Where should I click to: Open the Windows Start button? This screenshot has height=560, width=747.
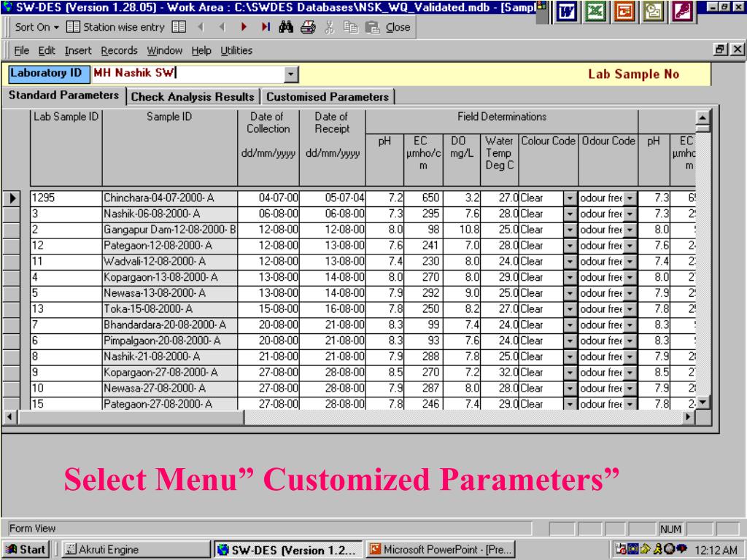(x=26, y=550)
